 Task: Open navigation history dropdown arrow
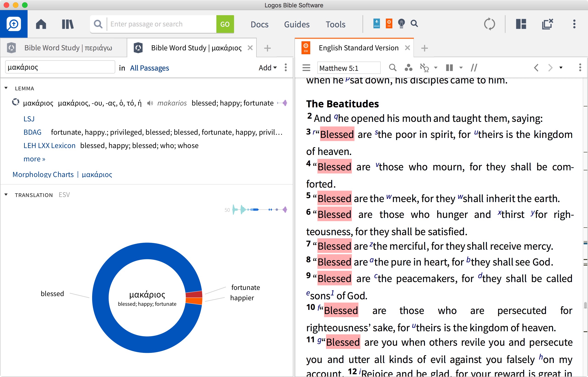point(561,68)
